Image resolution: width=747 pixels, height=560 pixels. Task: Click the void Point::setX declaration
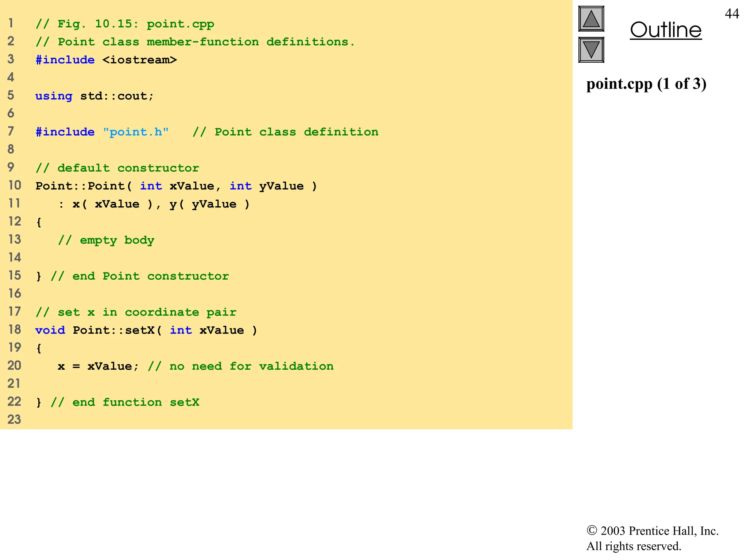[146, 330]
